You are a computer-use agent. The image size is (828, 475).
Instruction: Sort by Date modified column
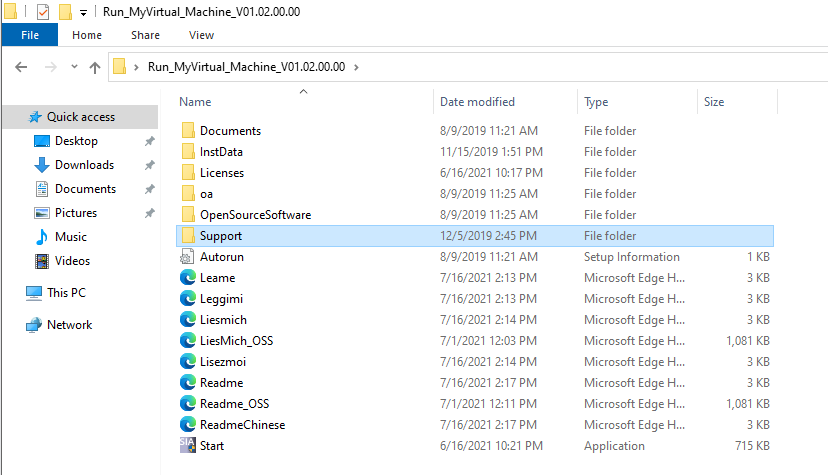[477, 102]
